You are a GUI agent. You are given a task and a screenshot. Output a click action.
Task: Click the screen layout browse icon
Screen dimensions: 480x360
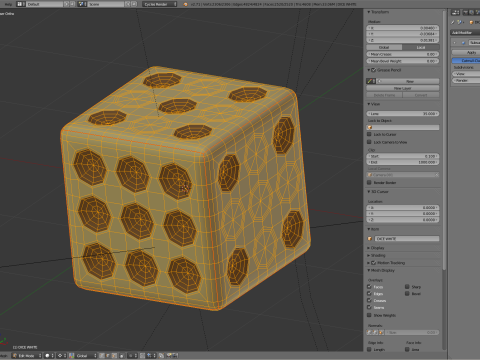[x=21, y=4]
